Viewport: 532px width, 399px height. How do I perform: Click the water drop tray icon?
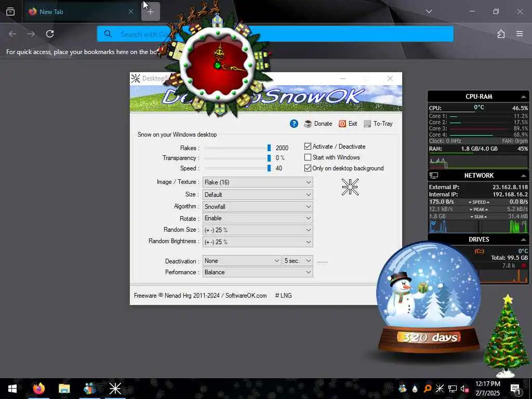[x=415, y=389]
